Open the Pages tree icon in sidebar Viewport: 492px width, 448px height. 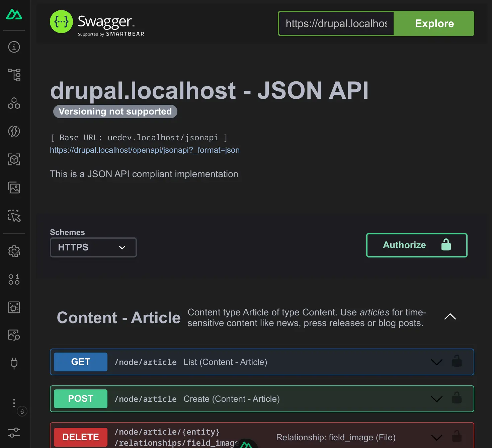click(x=14, y=75)
